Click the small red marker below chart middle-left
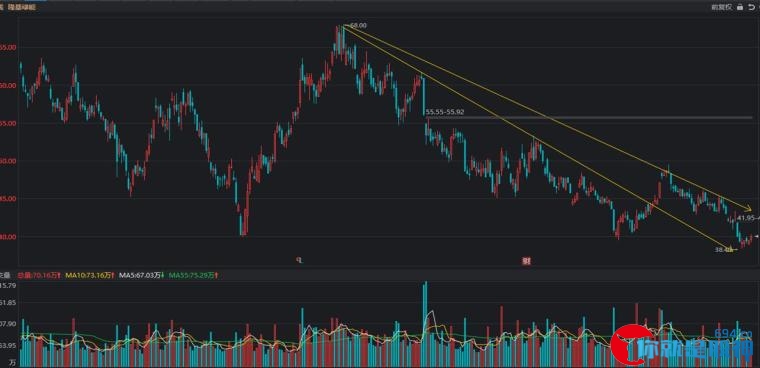 (300, 260)
